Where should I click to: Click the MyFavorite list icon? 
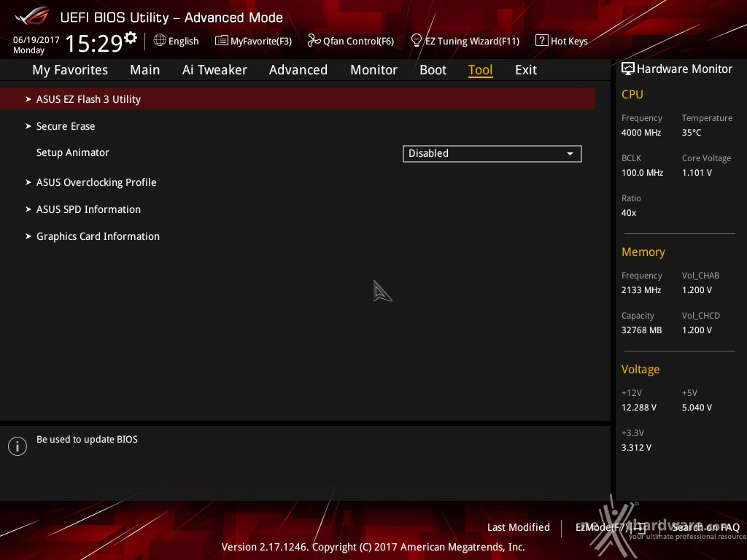pyautogui.click(x=222, y=41)
